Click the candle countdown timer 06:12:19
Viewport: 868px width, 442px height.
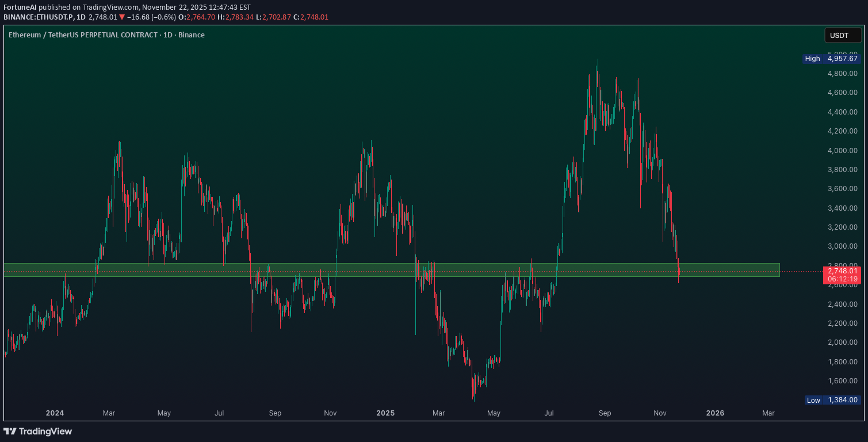tap(843, 279)
